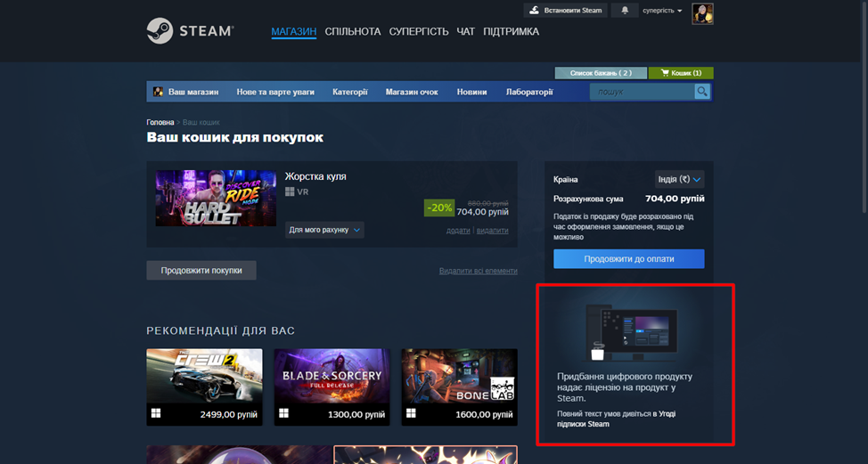Click 1300,00 рупій price text
Viewport: 868px width, 464px height.
click(356, 414)
